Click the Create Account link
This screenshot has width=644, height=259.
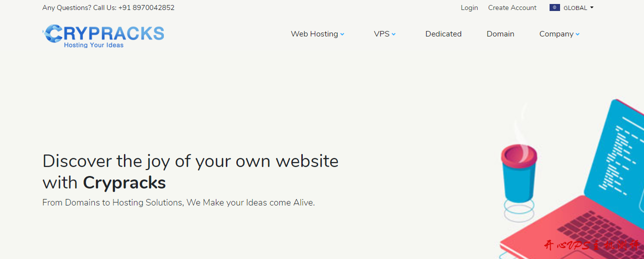click(512, 7)
